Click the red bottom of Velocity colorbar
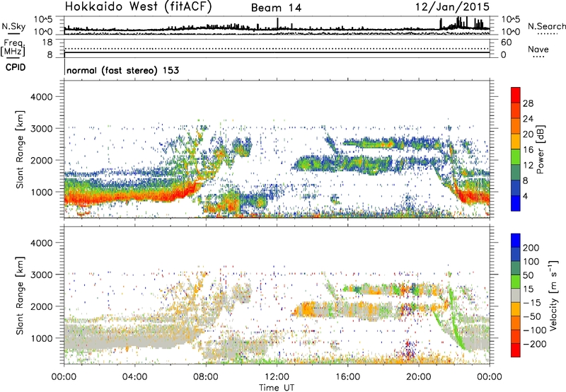This screenshot has width=566, height=392. [516, 350]
